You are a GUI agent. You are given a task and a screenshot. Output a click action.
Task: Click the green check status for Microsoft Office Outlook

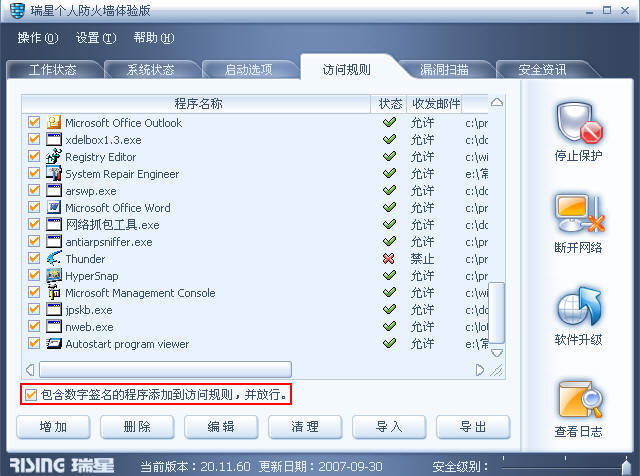point(389,122)
